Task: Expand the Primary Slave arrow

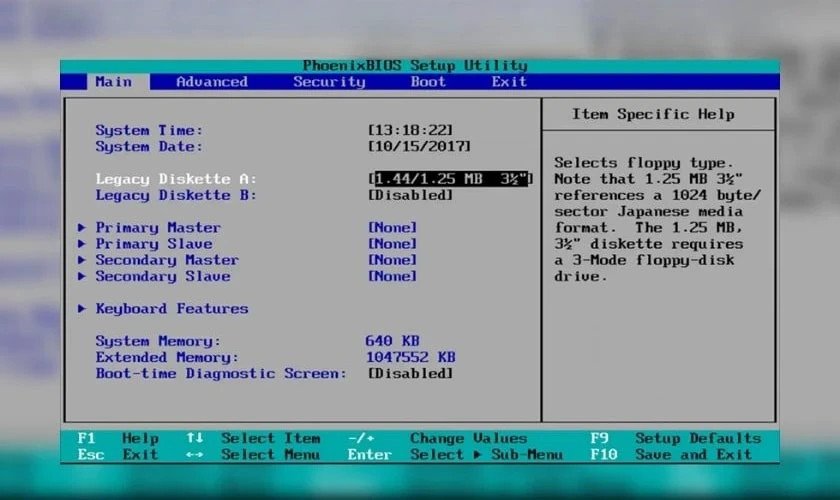Action: click(x=81, y=244)
